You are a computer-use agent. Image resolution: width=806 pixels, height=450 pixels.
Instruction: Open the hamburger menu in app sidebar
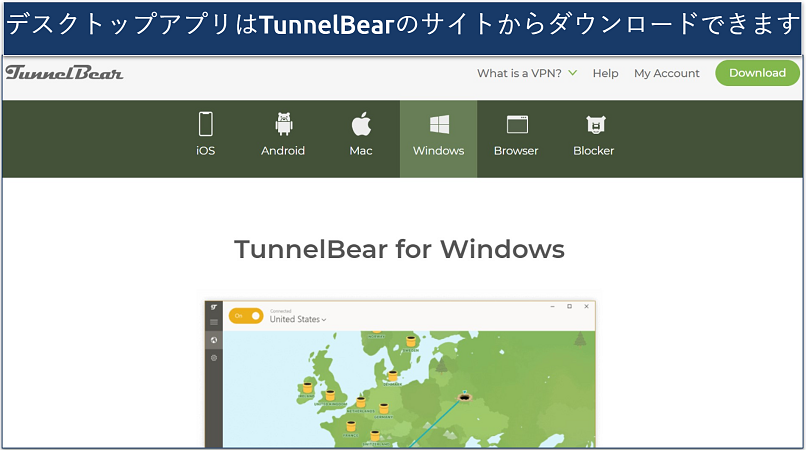click(x=214, y=322)
